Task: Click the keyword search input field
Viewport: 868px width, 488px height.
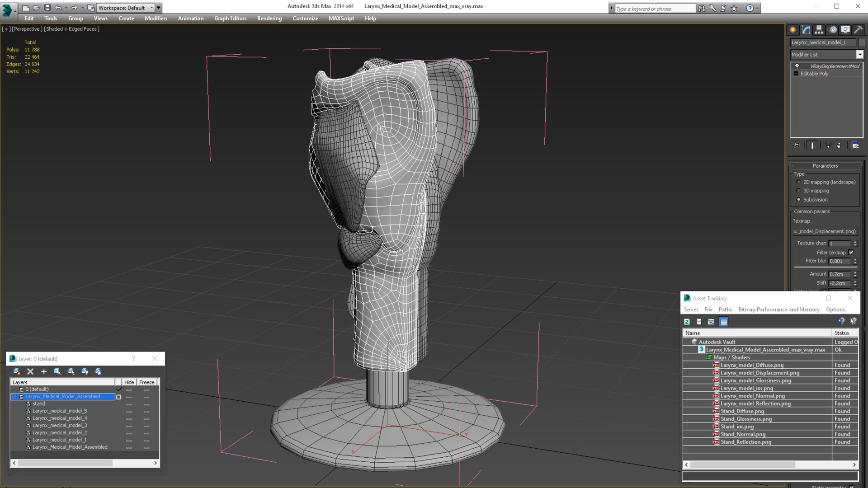Action: (655, 9)
